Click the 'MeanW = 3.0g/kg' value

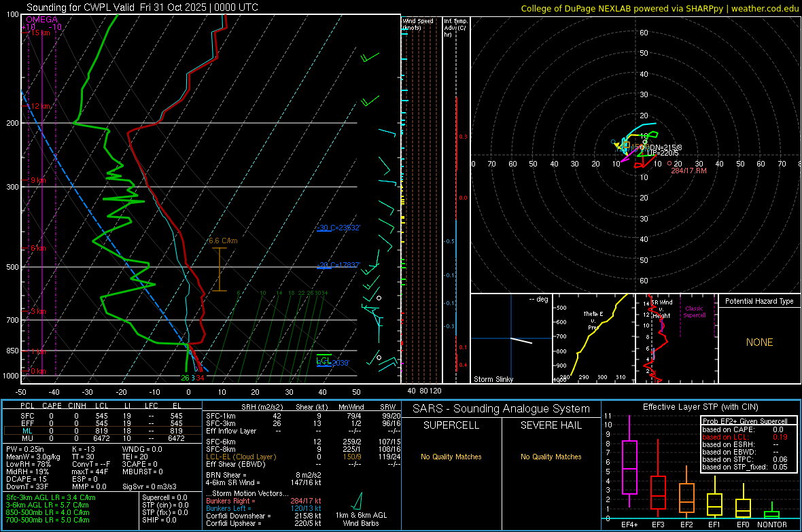point(33,457)
